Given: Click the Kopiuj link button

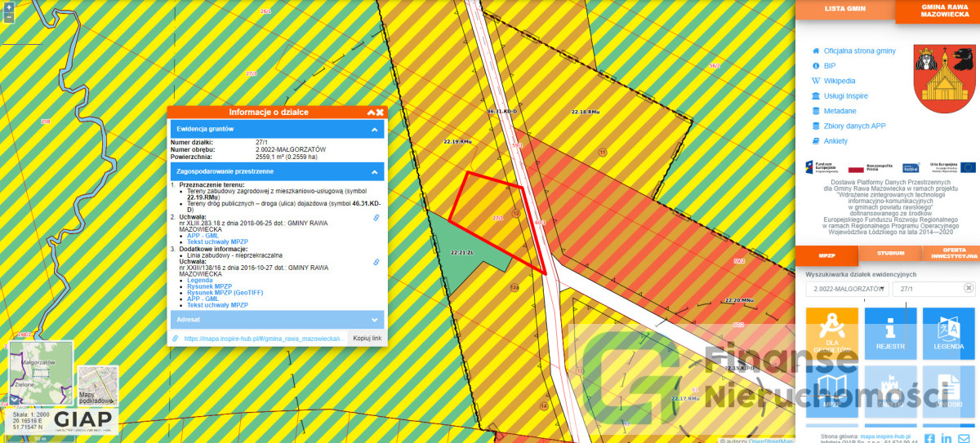Looking at the screenshot, I should pyautogui.click(x=365, y=338).
